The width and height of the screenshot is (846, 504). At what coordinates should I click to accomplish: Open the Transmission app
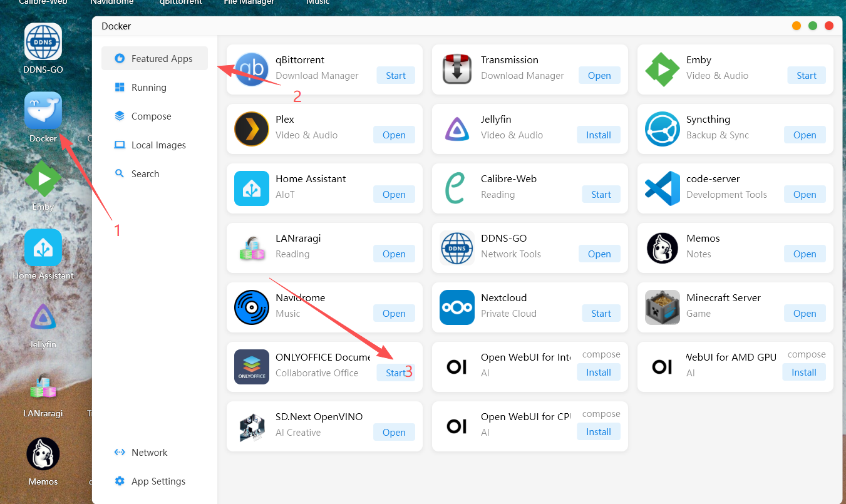click(x=599, y=75)
